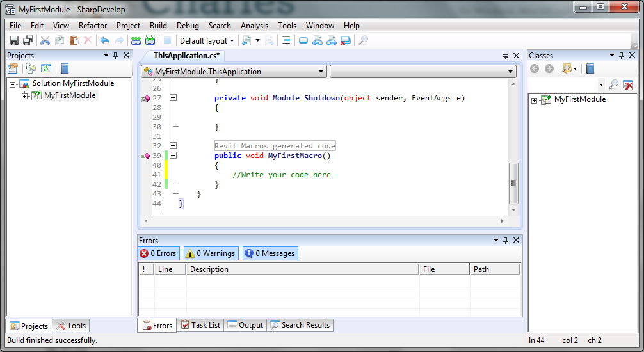Expand MyFirstModule node in Classes tree
Viewport: 644px width, 352px height.
click(x=534, y=100)
